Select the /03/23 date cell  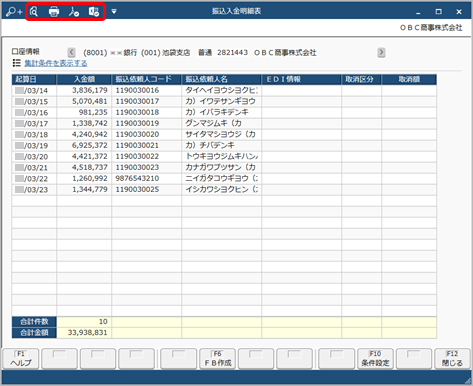34,189
